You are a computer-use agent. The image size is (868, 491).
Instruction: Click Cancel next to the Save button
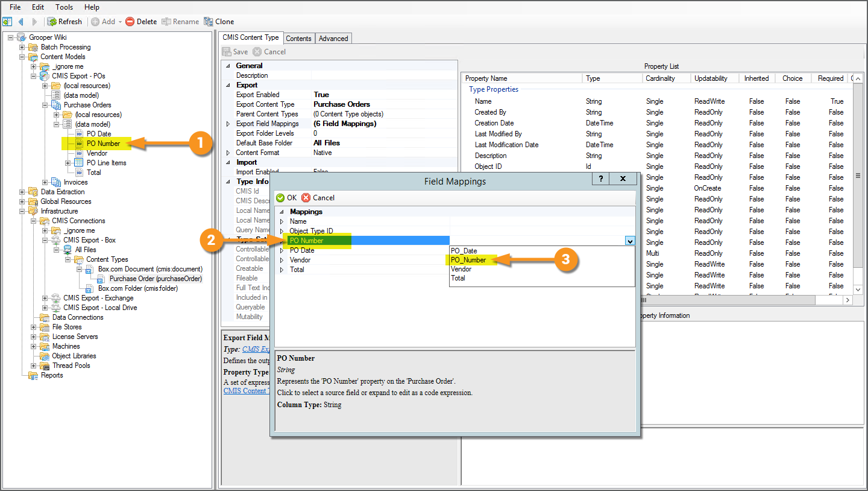pos(269,52)
